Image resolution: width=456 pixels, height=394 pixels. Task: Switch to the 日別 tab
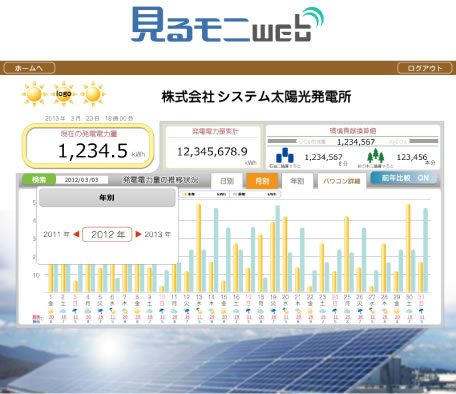227,181
